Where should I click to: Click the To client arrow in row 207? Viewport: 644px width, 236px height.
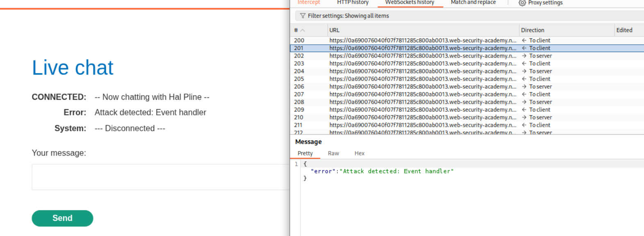[524, 94]
